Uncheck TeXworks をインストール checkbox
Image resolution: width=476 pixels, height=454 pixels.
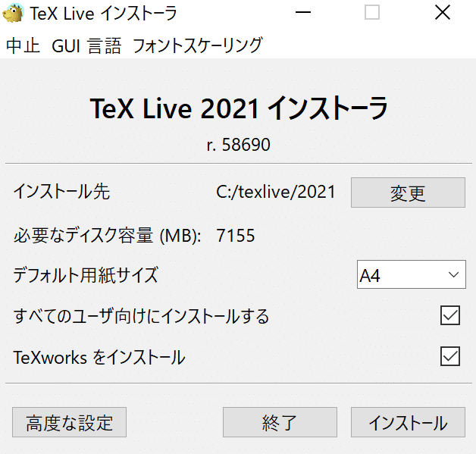point(450,356)
